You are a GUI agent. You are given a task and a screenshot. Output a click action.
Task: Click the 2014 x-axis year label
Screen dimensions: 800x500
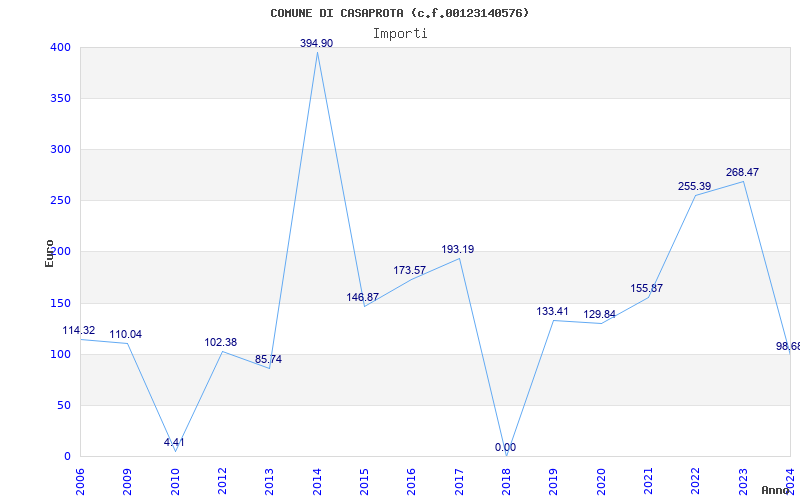(x=317, y=482)
